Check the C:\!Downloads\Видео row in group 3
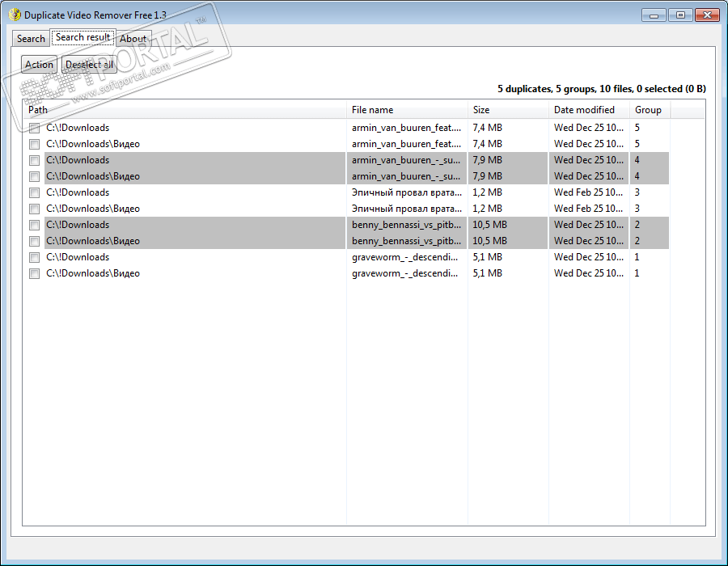728x566 pixels. (x=34, y=209)
